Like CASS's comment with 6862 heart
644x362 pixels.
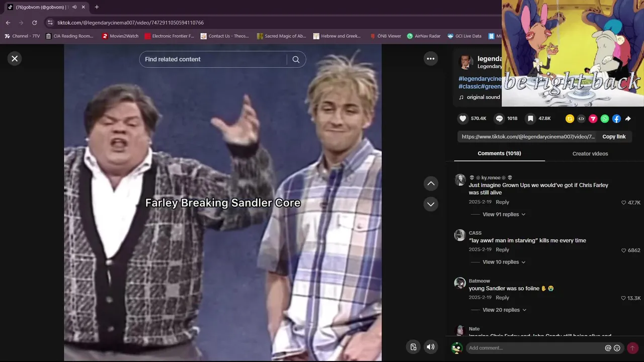624,250
